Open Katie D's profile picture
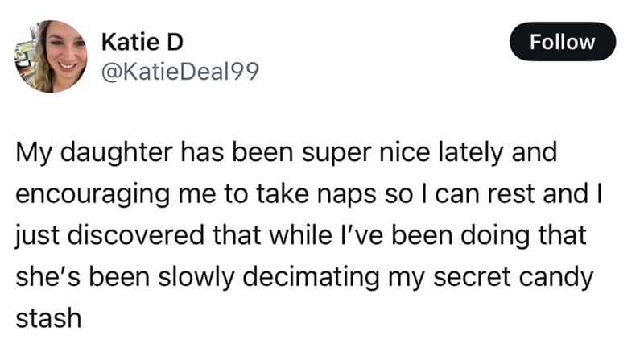The width and height of the screenshot is (644, 352). [51, 56]
